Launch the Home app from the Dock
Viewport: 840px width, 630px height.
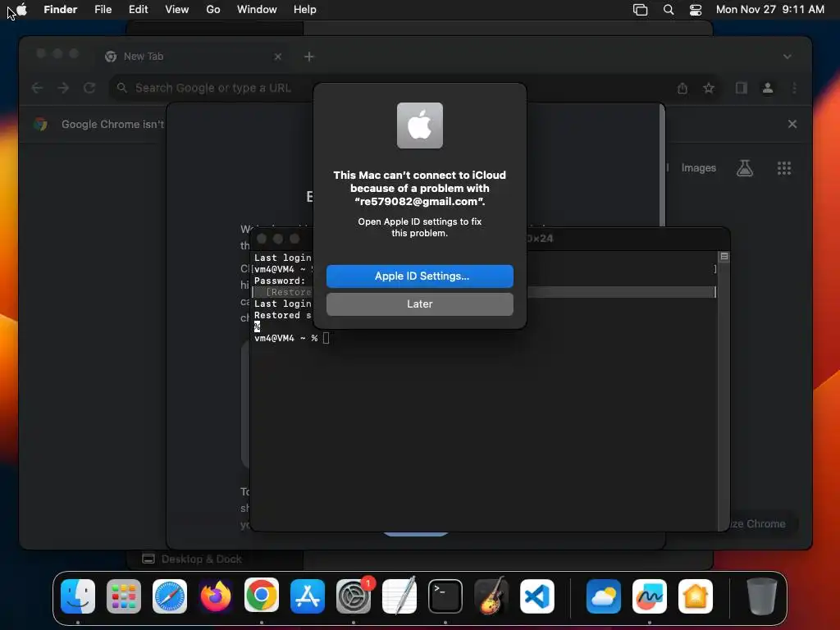(x=696, y=596)
